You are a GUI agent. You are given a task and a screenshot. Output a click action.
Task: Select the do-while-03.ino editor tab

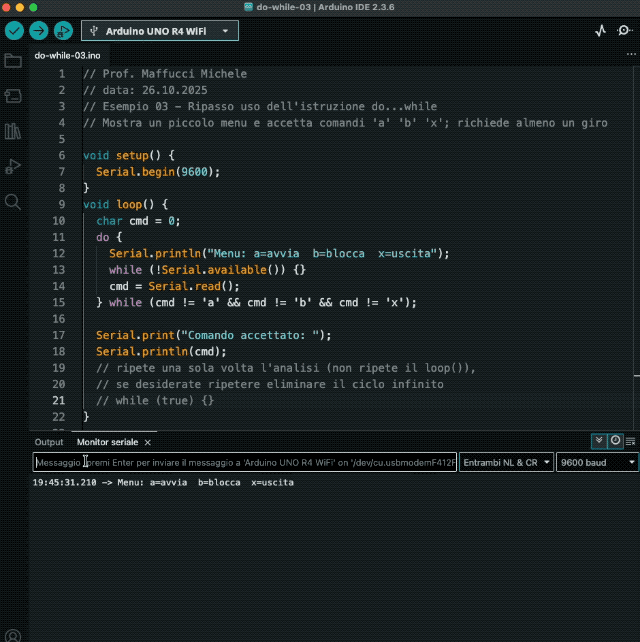pos(68,57)
